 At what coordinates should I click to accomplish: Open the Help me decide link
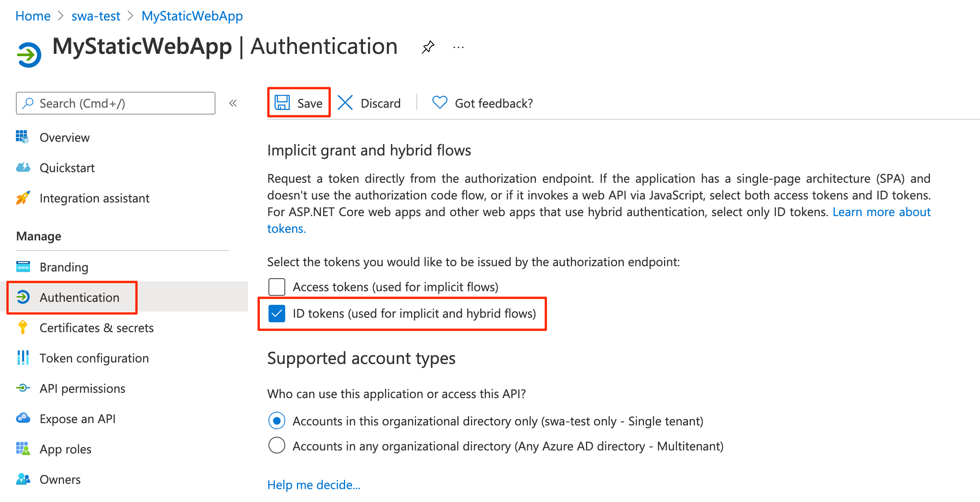click(314, 485)
